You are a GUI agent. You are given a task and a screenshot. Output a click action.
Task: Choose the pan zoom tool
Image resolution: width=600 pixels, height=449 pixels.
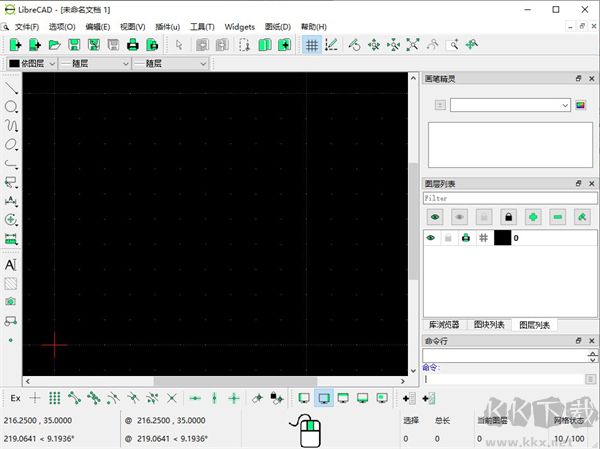tap(471, 45)
